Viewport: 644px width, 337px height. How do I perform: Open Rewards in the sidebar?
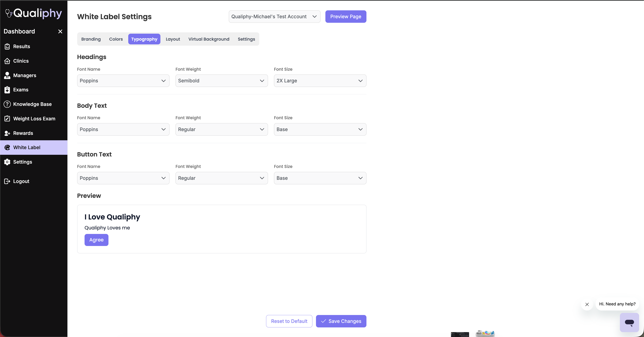point(34,133)
